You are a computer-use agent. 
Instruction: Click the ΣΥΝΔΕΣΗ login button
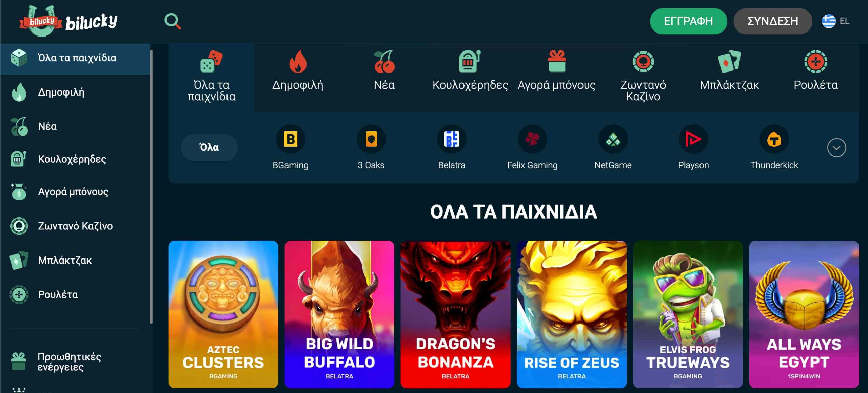(x=773, y=21)
